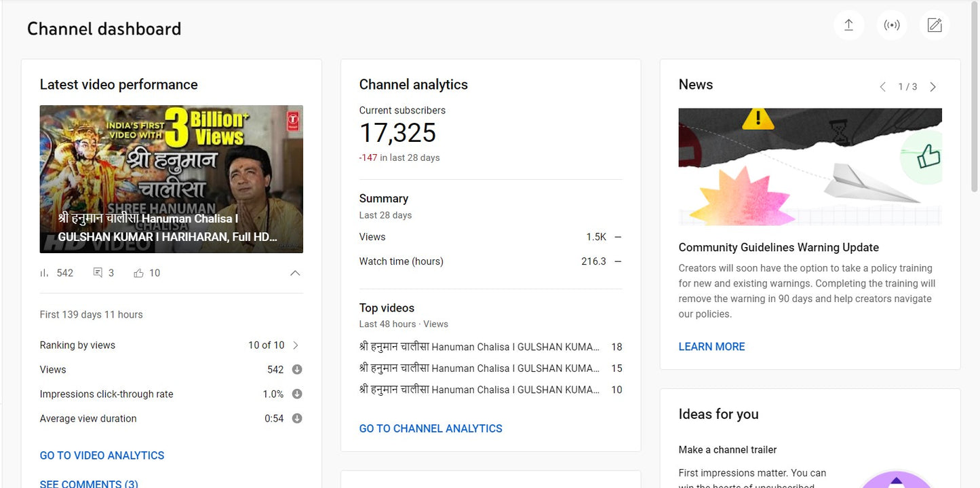The image size is (980, 488).
Task: Click the News banner image
Action: (x=810, y=166)
